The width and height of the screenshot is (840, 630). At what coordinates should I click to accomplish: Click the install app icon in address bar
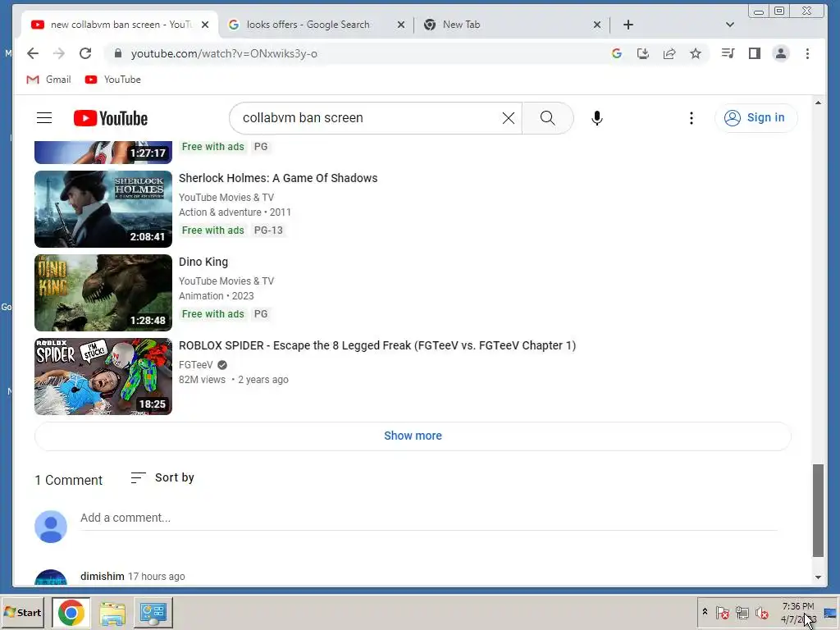pos(643,53)
